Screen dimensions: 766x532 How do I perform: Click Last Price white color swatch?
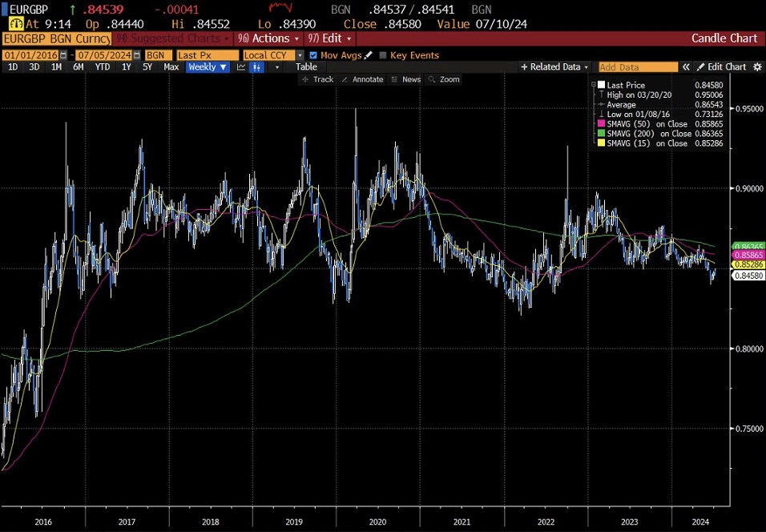click(602, 85)
